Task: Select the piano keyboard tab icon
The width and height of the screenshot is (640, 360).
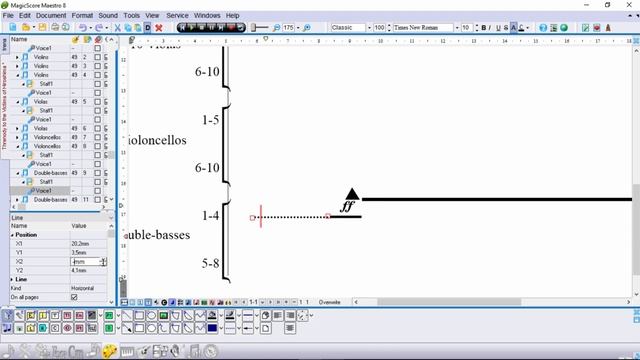Action: coord(127,351)
